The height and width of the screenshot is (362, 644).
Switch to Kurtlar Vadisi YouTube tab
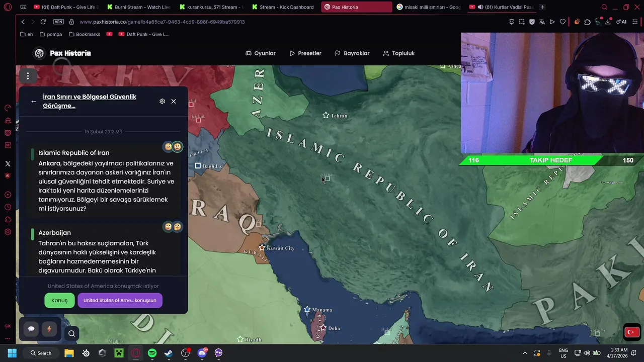point(501,7)
